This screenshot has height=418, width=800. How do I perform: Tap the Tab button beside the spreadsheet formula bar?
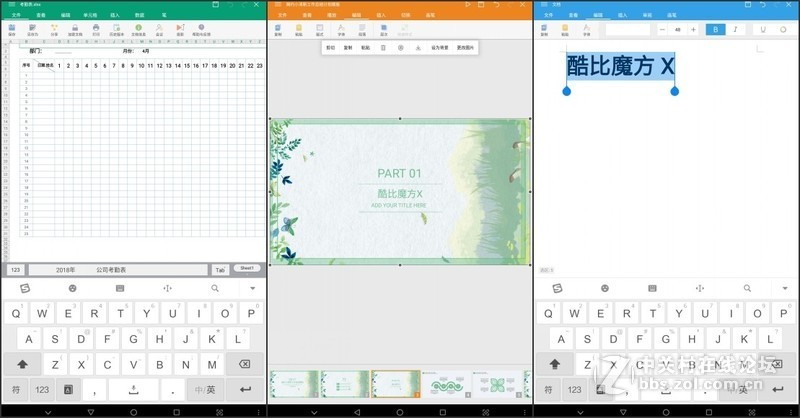(x=220, y=270)
